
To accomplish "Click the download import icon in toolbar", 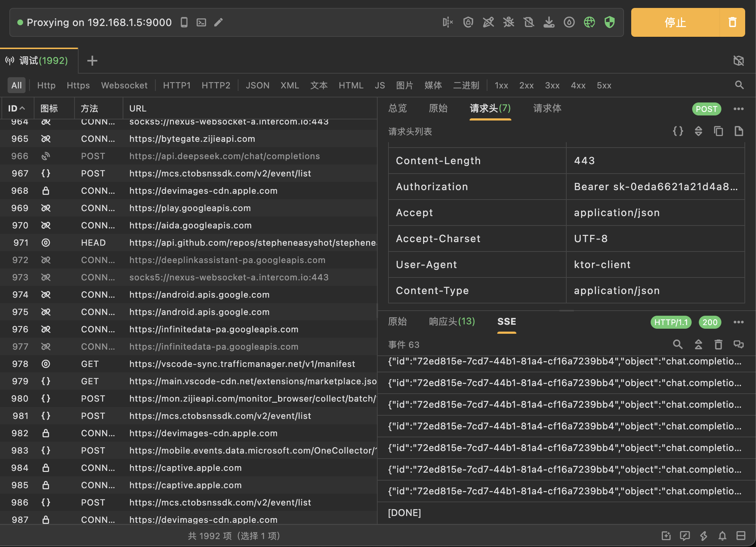I will coord(549,22).
